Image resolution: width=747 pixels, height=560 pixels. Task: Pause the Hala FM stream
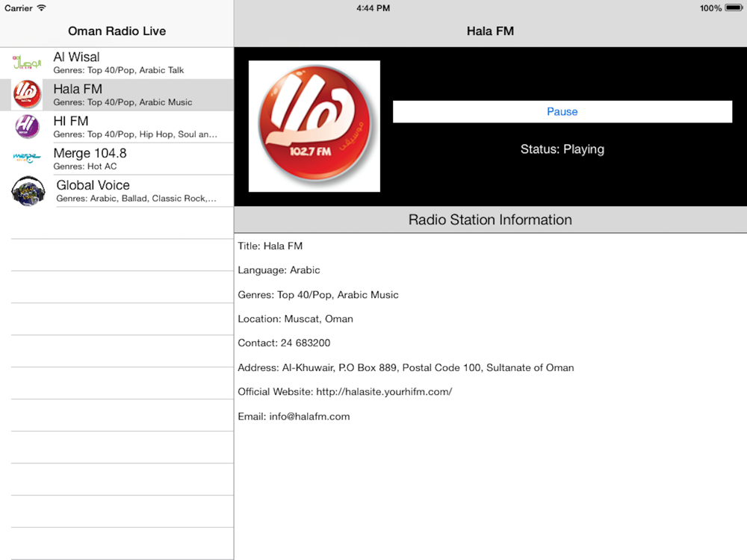[562, 111]
